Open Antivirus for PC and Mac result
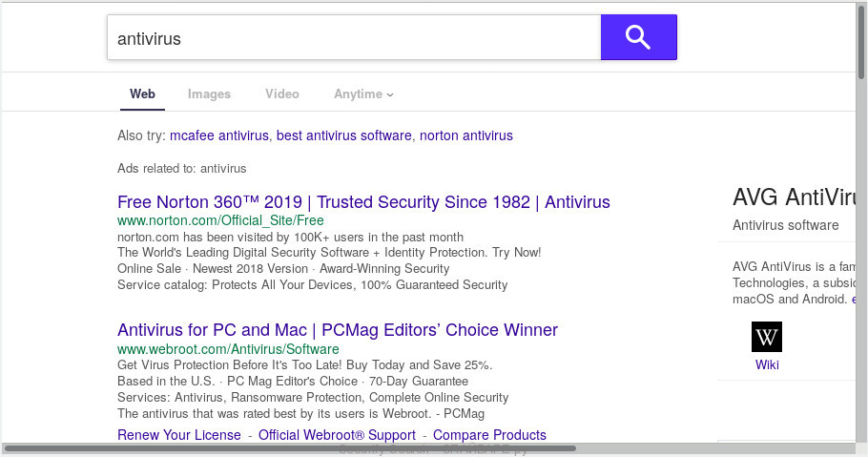The width and height of the screenshot is (868, 457). [x=338, y=330]
